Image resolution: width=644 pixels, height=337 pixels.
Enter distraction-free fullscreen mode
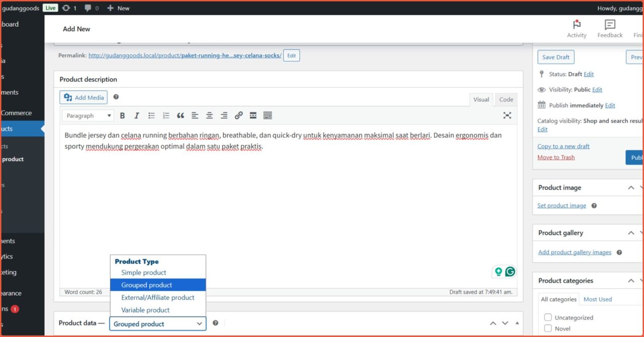[x=507, y=115]
